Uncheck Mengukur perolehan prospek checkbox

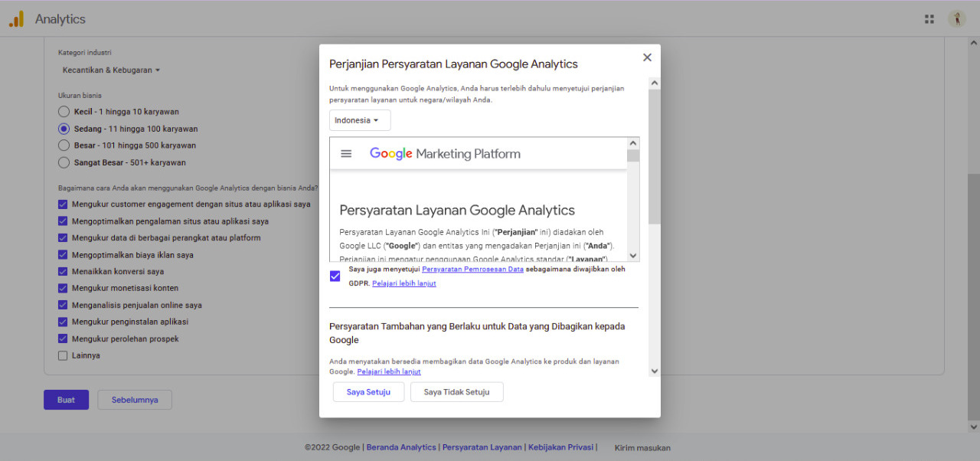(63, 339)
